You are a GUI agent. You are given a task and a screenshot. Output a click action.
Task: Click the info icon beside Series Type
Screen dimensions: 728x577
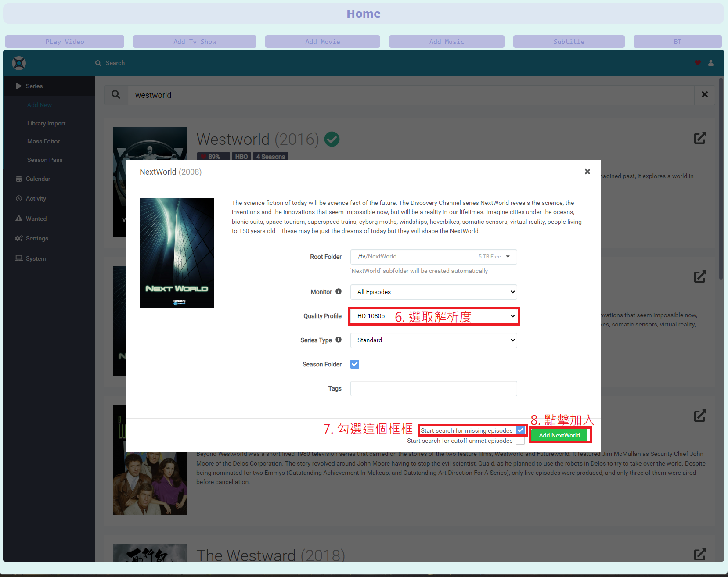tap(339, 340)
